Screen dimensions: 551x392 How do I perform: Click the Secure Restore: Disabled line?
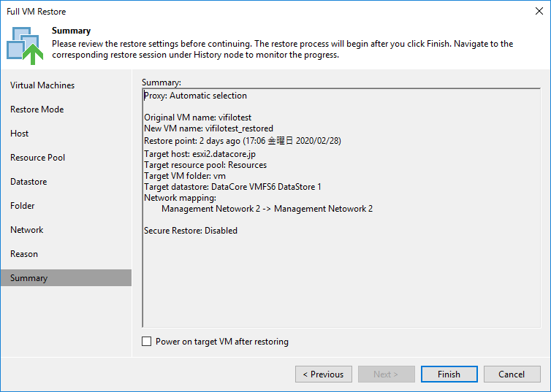191,231
